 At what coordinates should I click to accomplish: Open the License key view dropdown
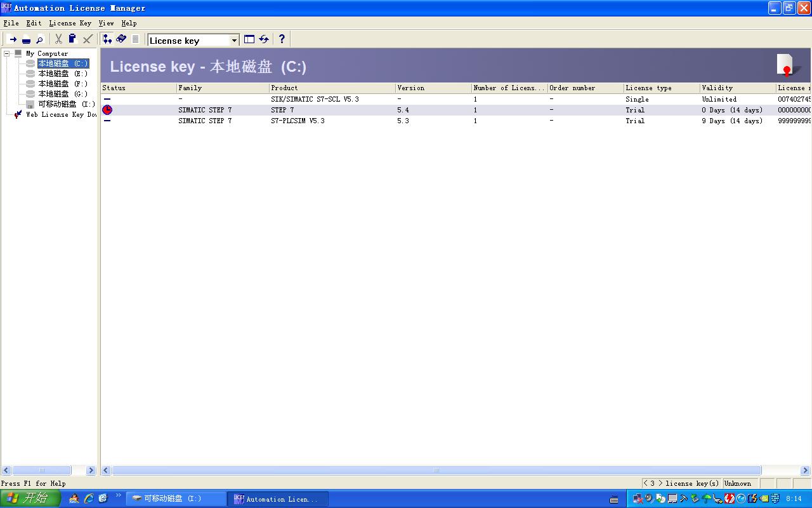point(234,41)
